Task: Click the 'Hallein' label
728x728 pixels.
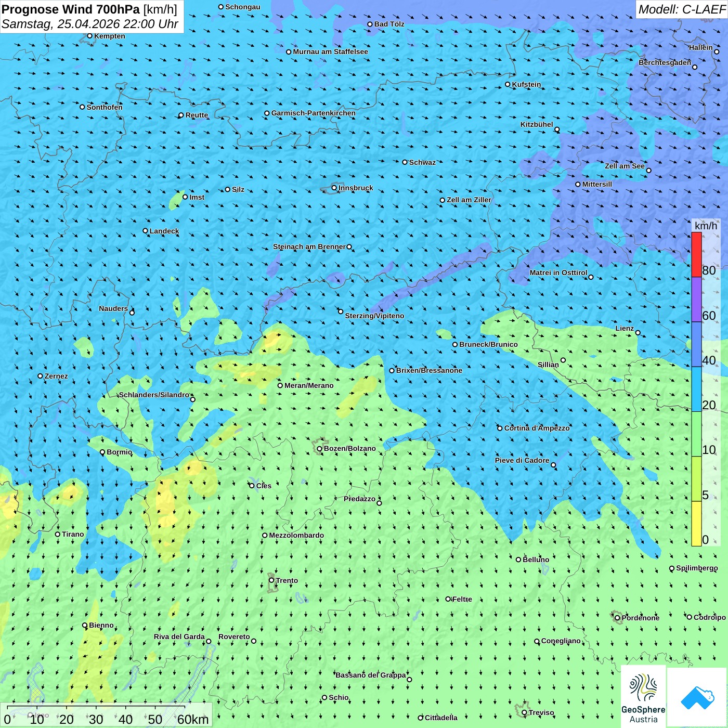Action: pos(701,47)
